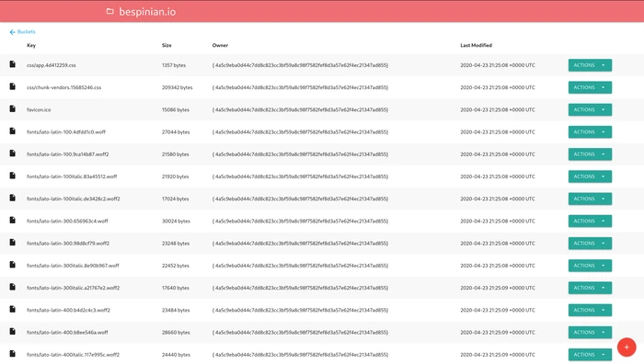Click the Key column header
This screenshot has width=644, height=364.
31,46
